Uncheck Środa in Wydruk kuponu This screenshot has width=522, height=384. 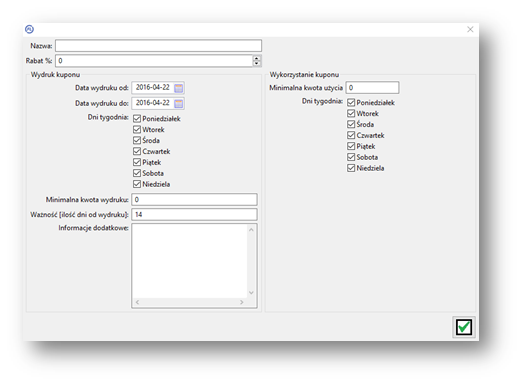(x=137, y=140)
